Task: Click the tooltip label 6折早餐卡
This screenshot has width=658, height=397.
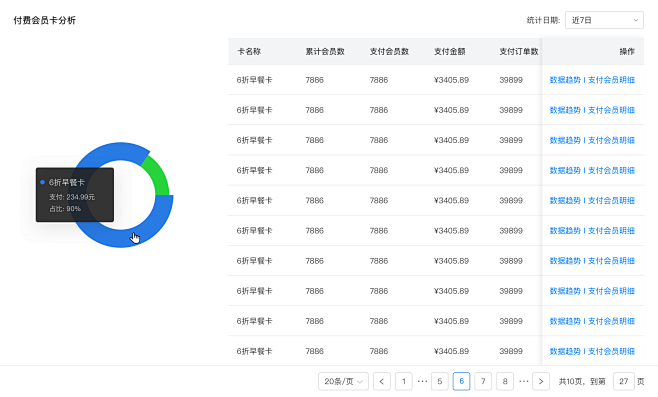Action: pos(67,182)
